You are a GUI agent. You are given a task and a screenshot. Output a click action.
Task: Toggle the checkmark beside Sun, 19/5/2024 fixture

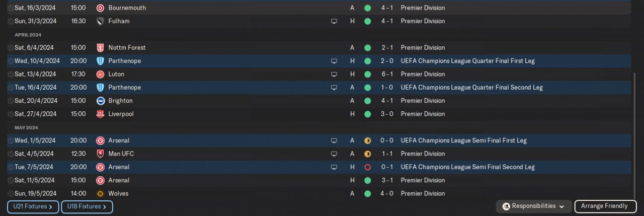click(11, 194)
